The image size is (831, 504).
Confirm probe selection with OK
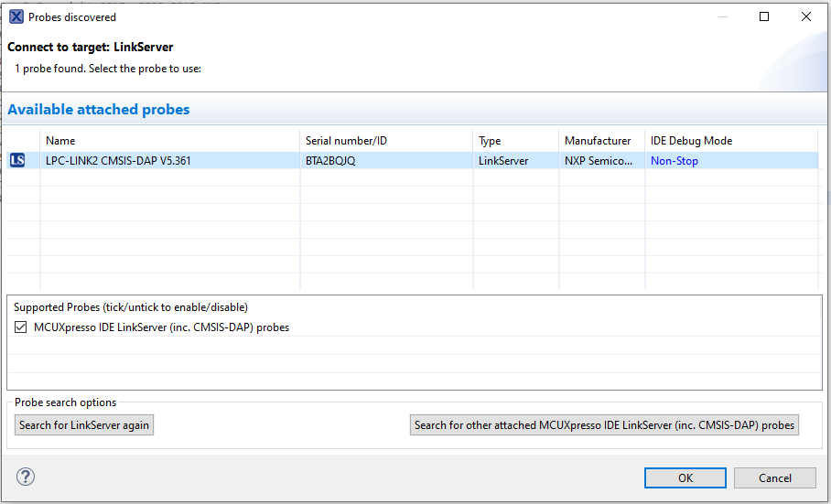(x=685, y=478)
